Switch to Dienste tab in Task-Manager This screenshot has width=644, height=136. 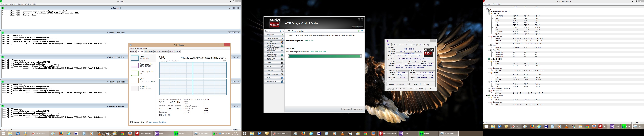tap(177, 52)
